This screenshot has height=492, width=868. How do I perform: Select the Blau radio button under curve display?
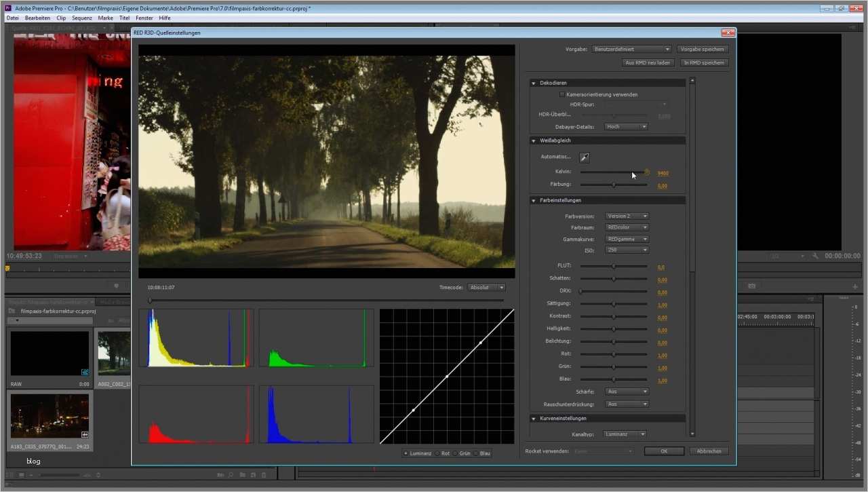(x=477, y=453)
